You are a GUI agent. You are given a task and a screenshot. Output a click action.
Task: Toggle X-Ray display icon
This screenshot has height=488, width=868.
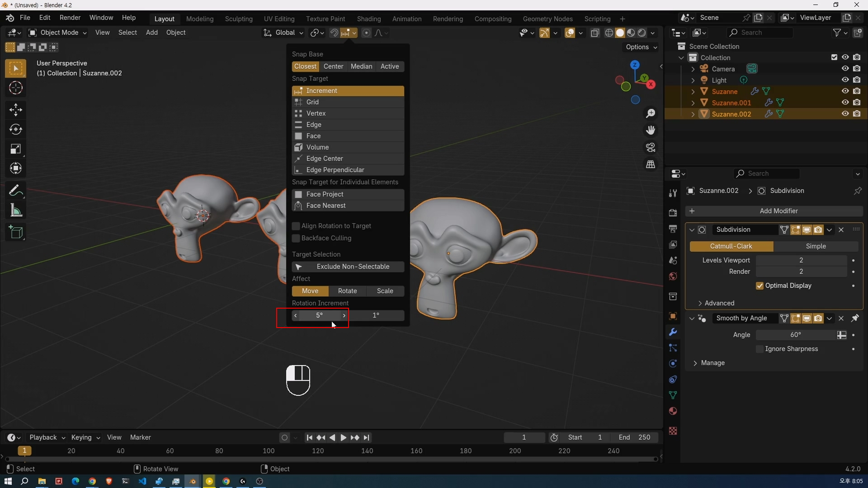(595, 33)
